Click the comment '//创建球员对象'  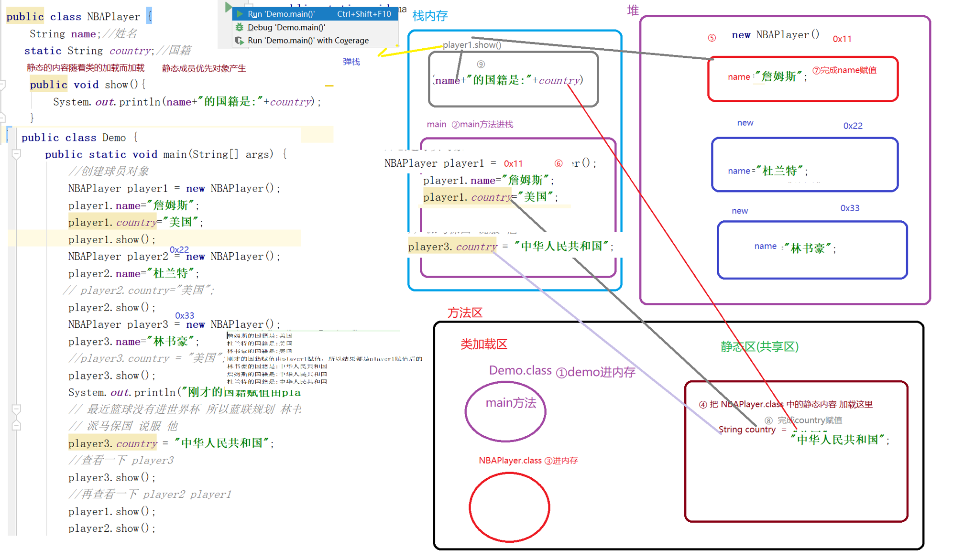point(109,171)
